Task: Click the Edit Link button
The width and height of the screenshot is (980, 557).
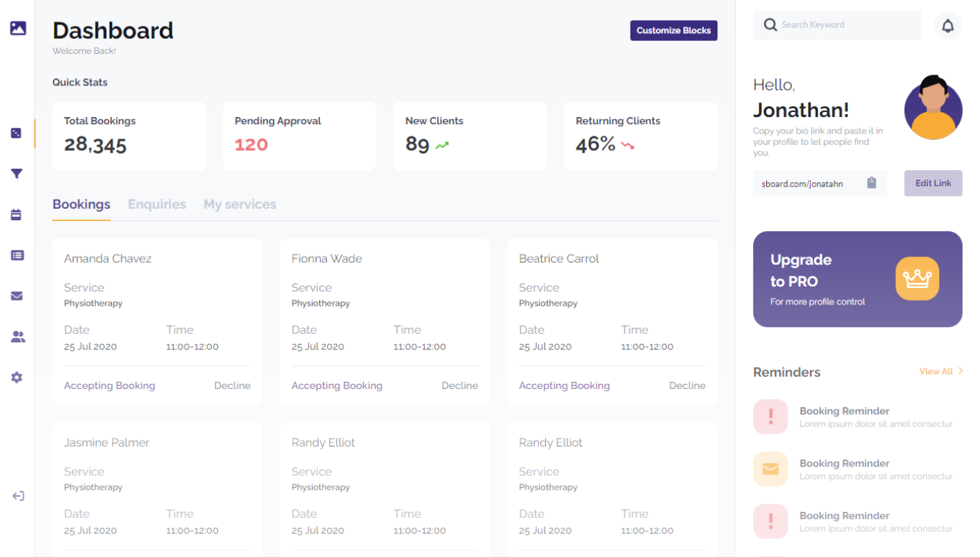Action: (x=933, y=183)
